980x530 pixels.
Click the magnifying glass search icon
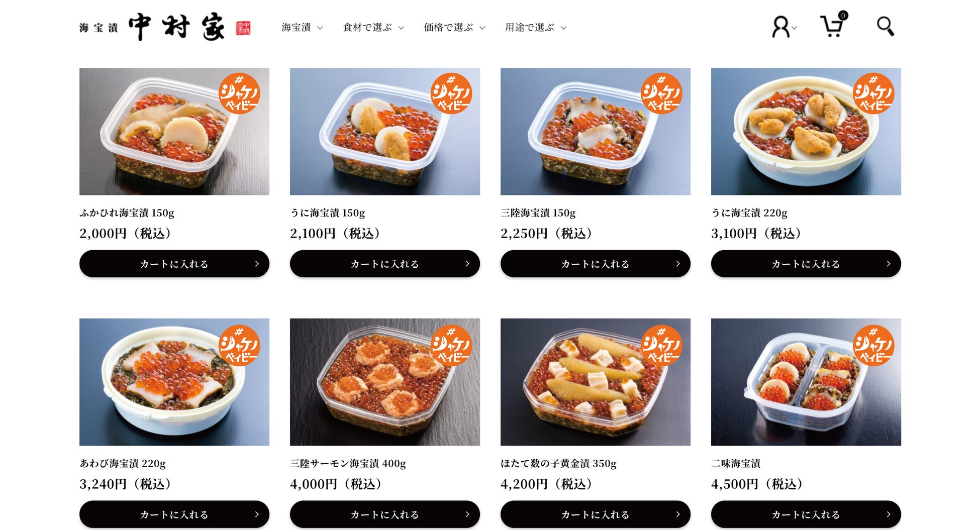(x=886, y=27)
